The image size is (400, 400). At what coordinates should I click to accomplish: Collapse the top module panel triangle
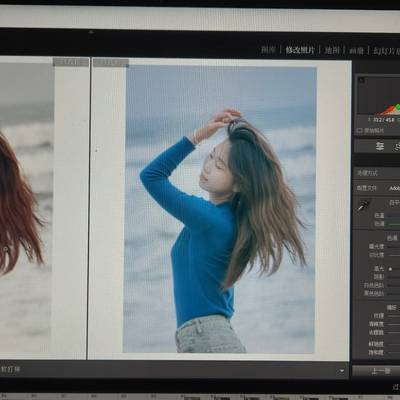91,32
